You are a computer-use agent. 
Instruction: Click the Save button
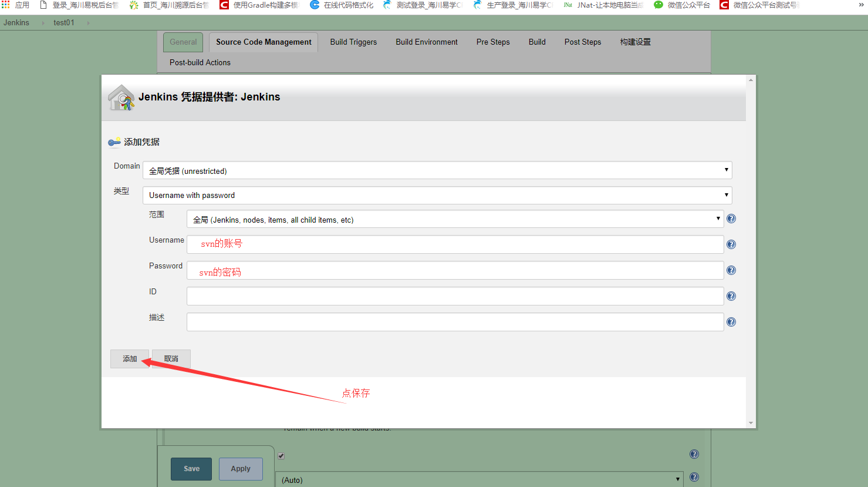click(191, 469)
